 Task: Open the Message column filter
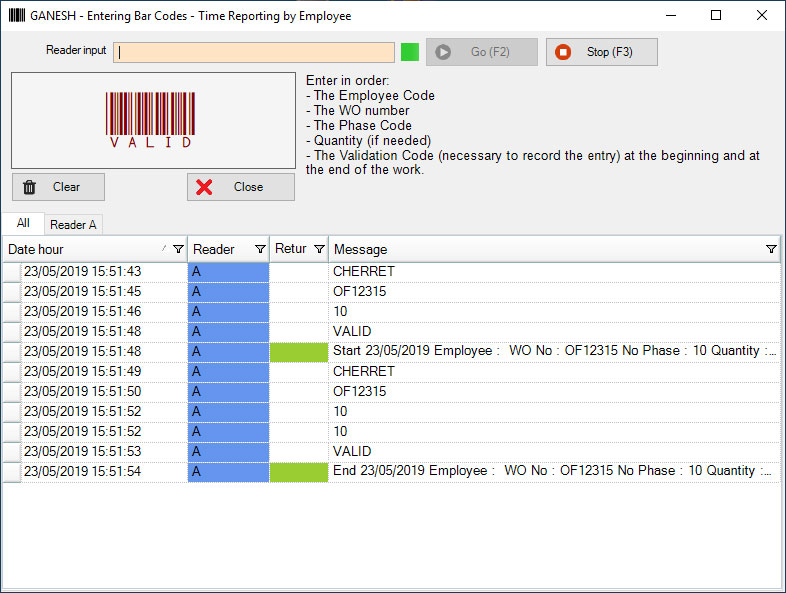771,249
